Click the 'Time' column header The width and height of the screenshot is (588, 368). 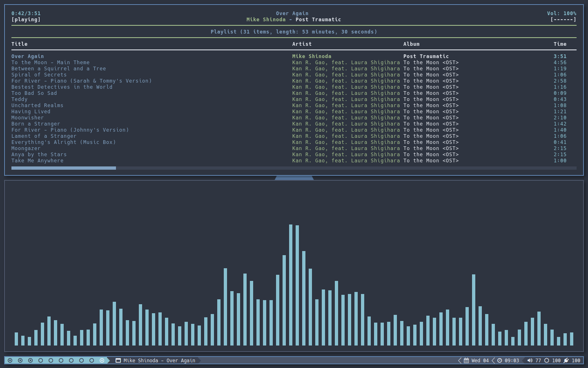(x=560, y=44)
